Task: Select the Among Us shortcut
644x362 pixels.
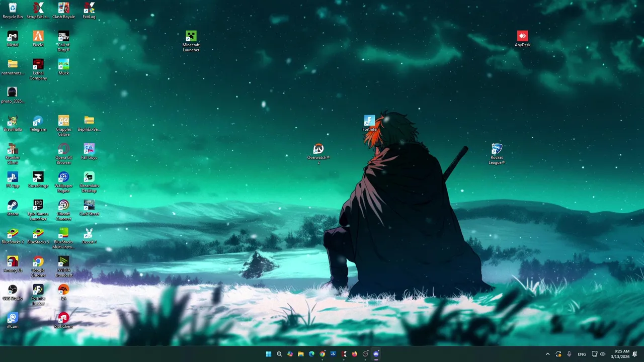Action: (x=13, y=264)
